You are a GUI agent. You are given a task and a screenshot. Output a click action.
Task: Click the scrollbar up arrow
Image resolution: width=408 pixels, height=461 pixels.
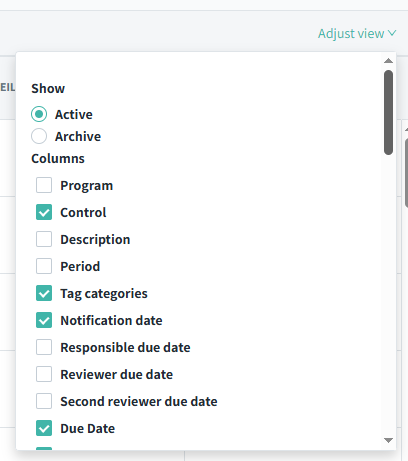click(388, 61)
